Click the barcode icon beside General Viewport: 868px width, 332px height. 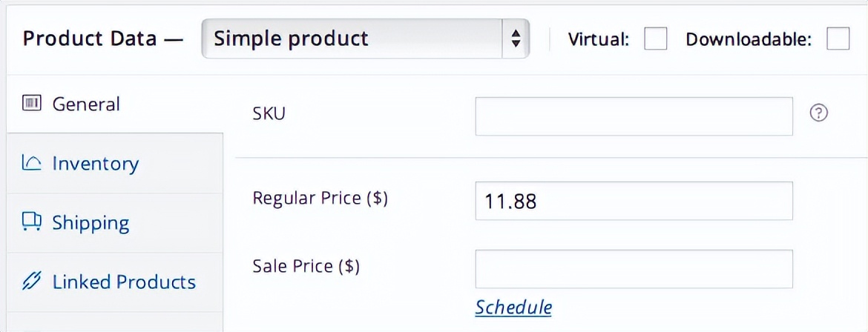[x=32, y=104]
